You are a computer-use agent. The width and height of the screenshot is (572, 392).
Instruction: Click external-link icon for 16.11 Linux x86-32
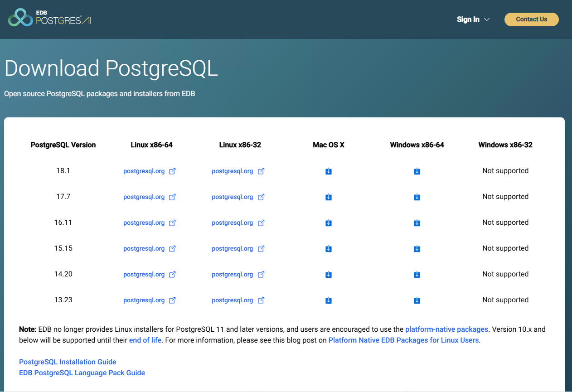pyautogui.click(x=261, y=223)
